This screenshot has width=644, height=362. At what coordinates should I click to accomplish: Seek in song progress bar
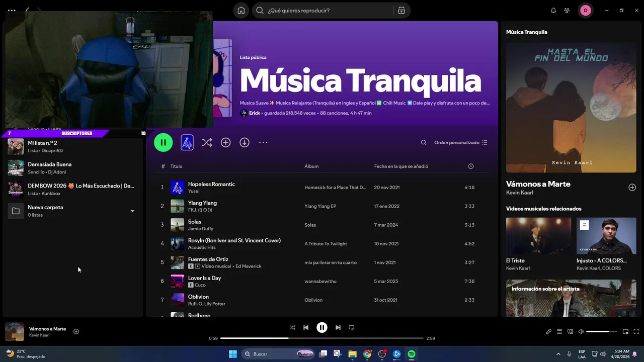[322, 338]
